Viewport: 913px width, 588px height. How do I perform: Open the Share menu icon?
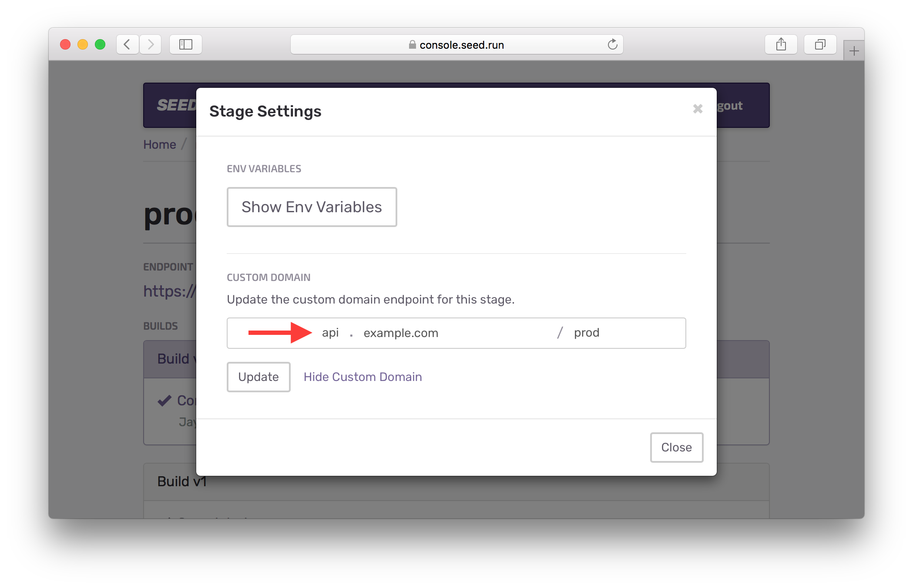tap(781, 44)
